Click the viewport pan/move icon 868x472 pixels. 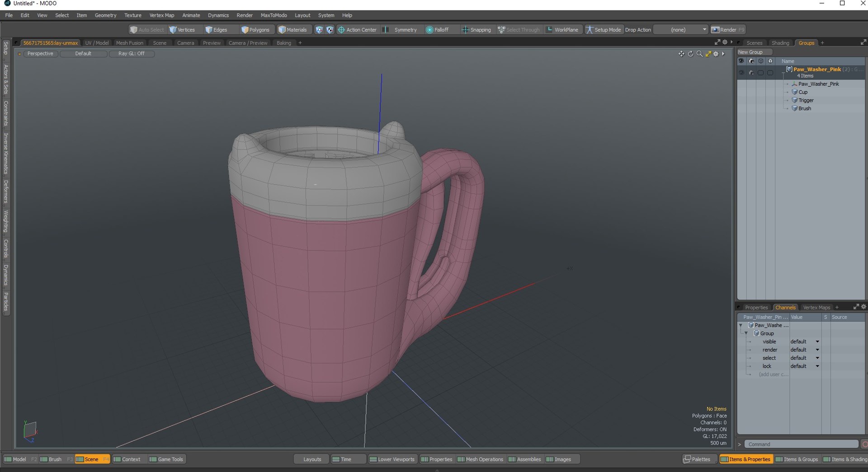(x=681, y=54)
